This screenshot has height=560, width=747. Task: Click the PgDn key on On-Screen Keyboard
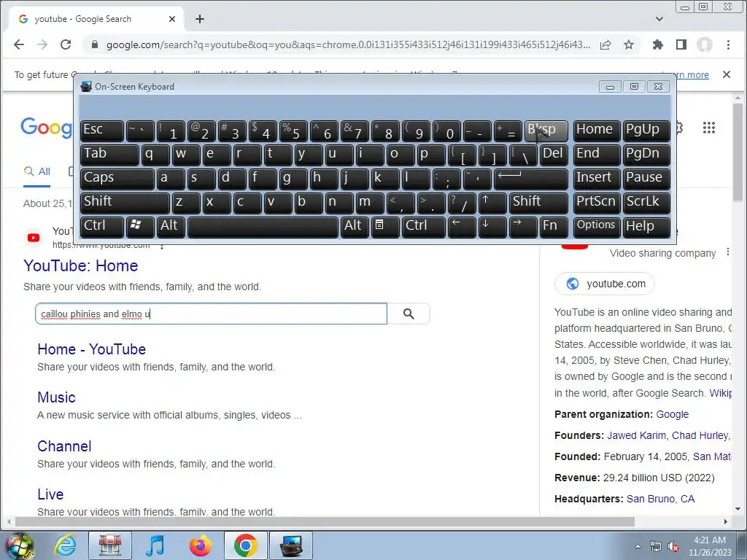point(646,155)
